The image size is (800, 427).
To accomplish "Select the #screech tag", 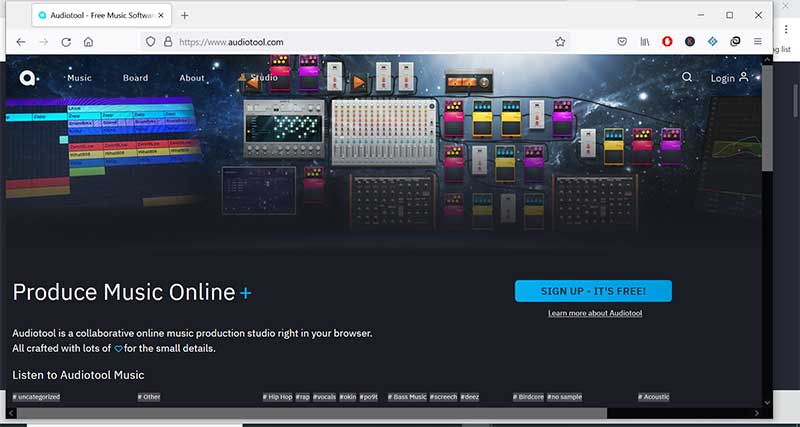I will (443, 397).
